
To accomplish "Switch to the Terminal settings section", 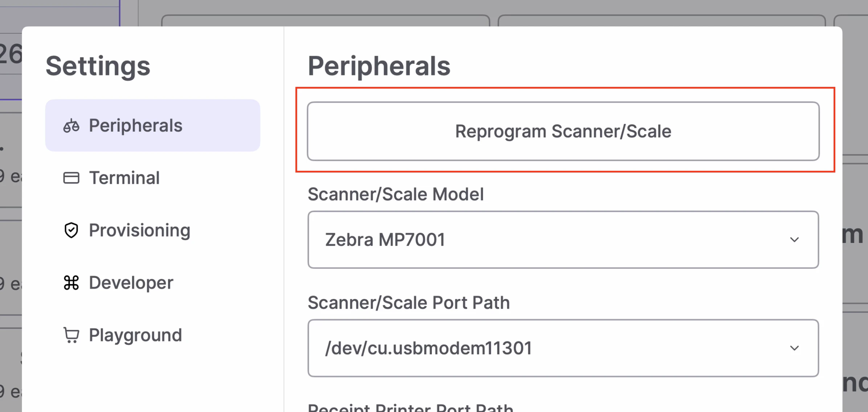I will point(124,178).
